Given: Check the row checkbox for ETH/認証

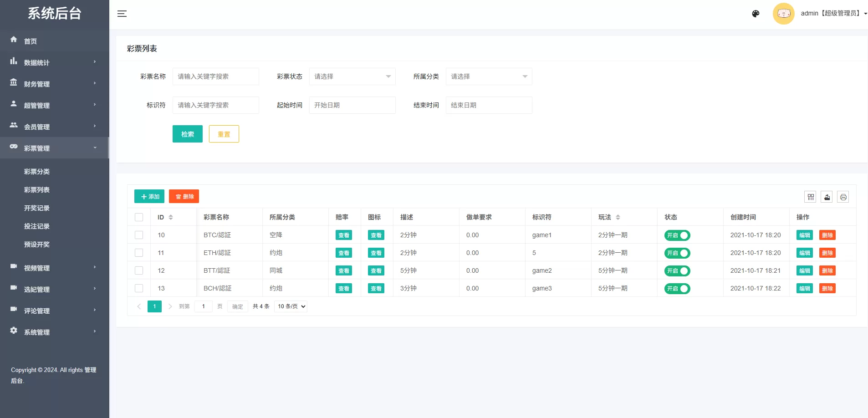Looking at the screenshot, I should coord(138,253).
